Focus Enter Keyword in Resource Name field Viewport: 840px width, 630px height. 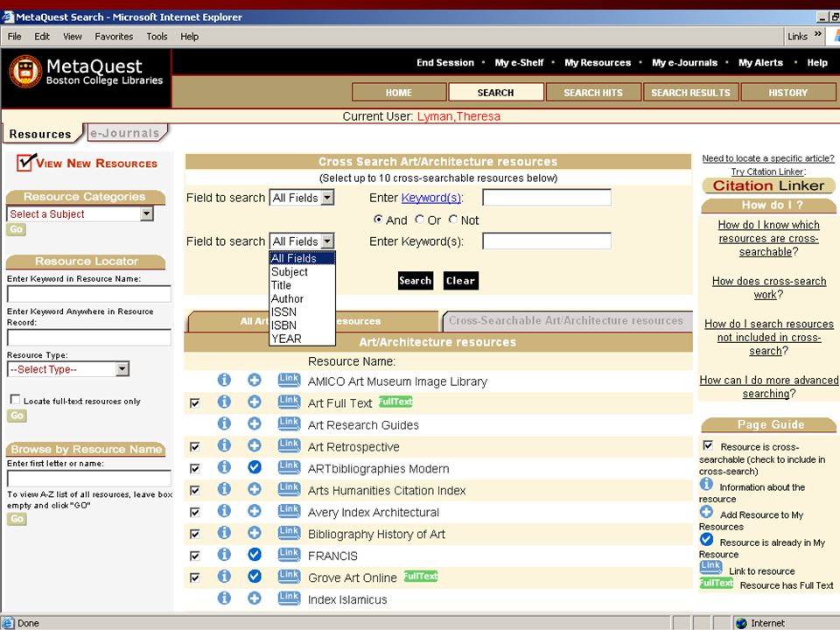click(x=89, y=294)
